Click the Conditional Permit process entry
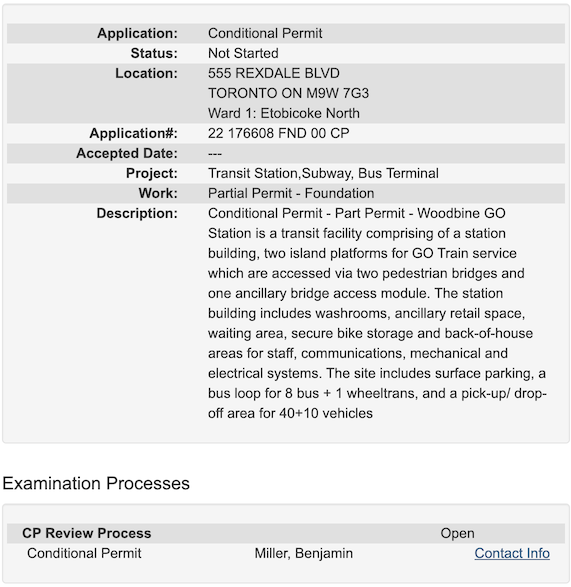 pos(84,553)
